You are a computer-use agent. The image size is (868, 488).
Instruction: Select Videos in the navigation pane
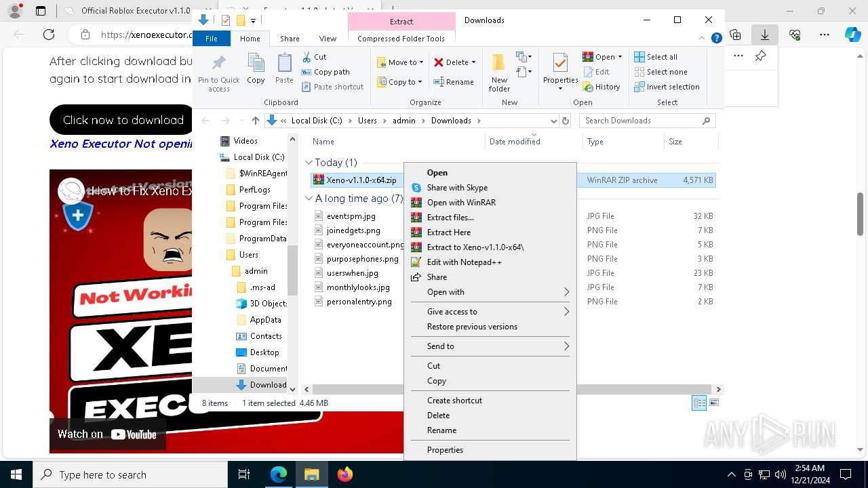click(245, 141)
